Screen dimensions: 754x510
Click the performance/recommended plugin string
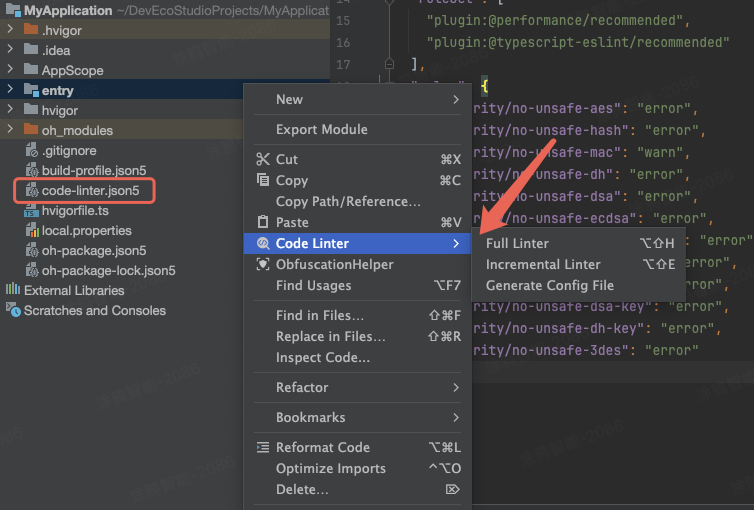[x=554, y=20]
